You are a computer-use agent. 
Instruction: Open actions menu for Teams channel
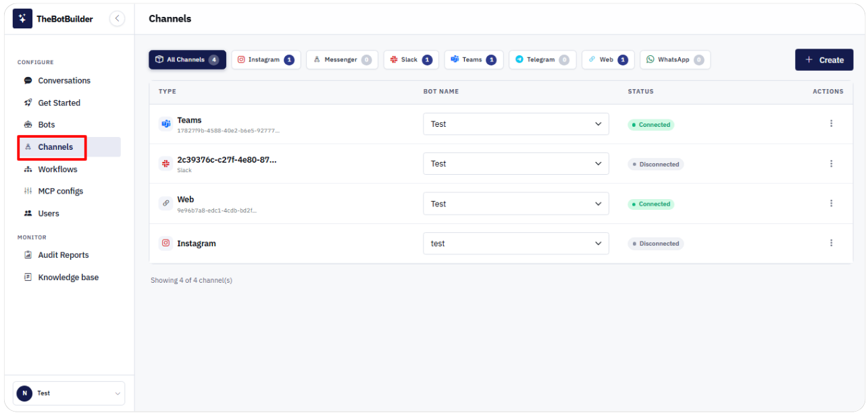(831, 123)
